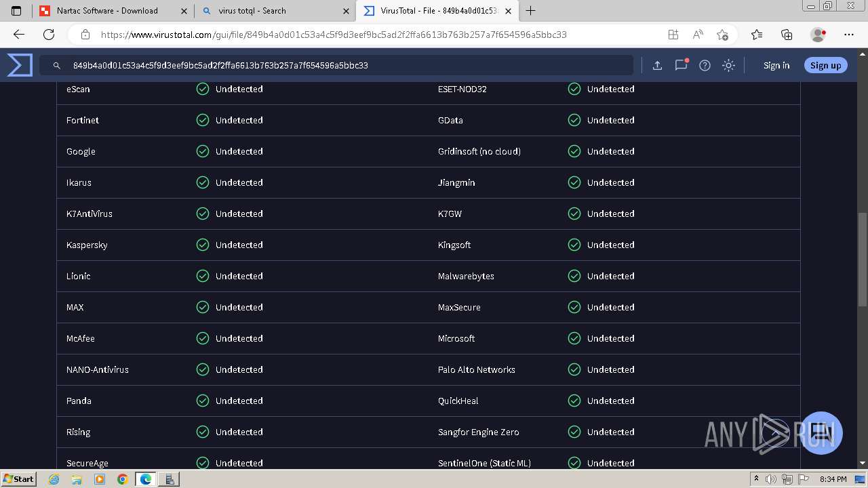Open Chrome from the taskbar
868x488 pixels.
pos(122,479)
